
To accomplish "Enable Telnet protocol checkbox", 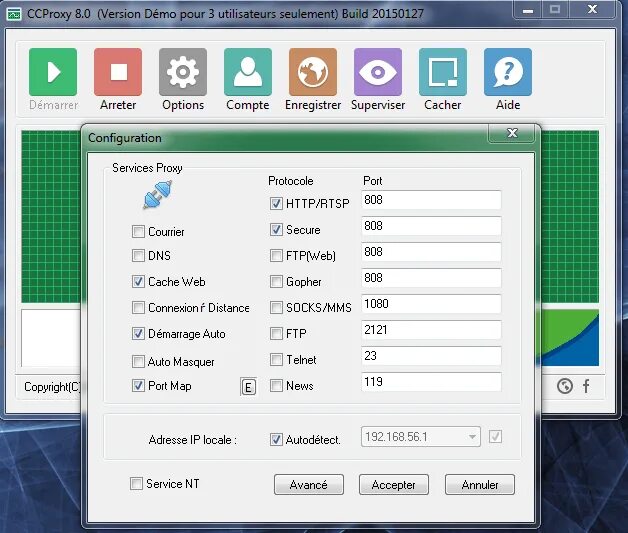I will coord(276,360).
